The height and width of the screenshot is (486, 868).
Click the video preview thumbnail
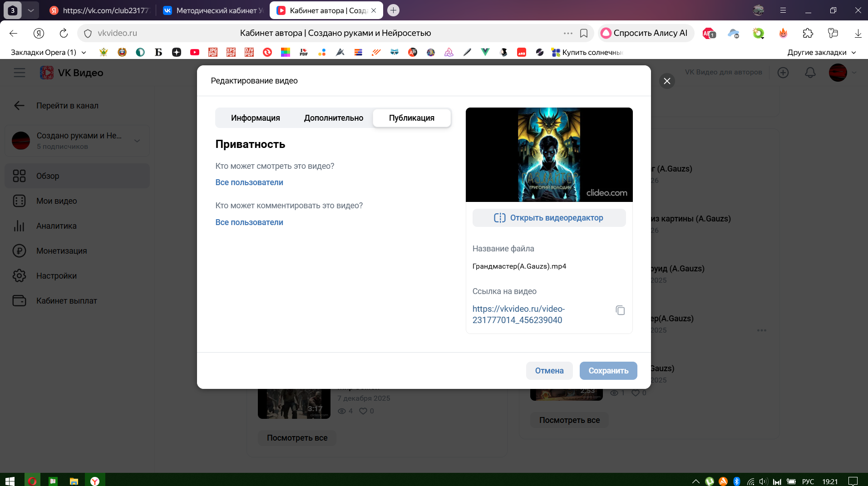tap(549, 155)
